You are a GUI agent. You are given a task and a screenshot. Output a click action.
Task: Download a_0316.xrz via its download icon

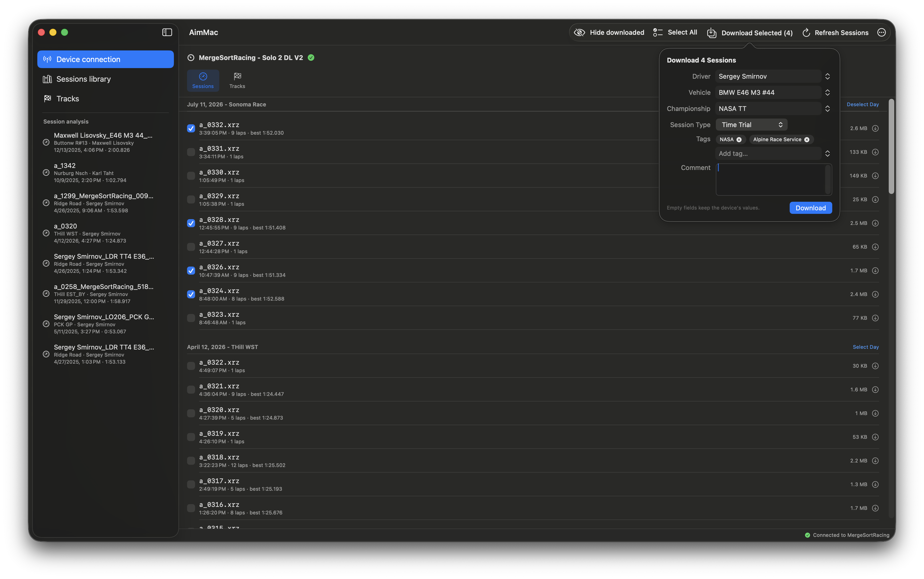pos(875,509)
